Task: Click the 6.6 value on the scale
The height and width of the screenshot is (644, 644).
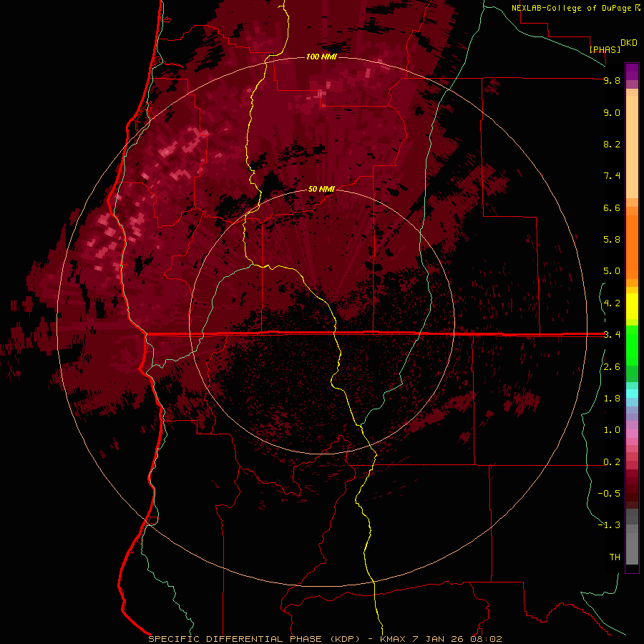Action: pos(612,208)
